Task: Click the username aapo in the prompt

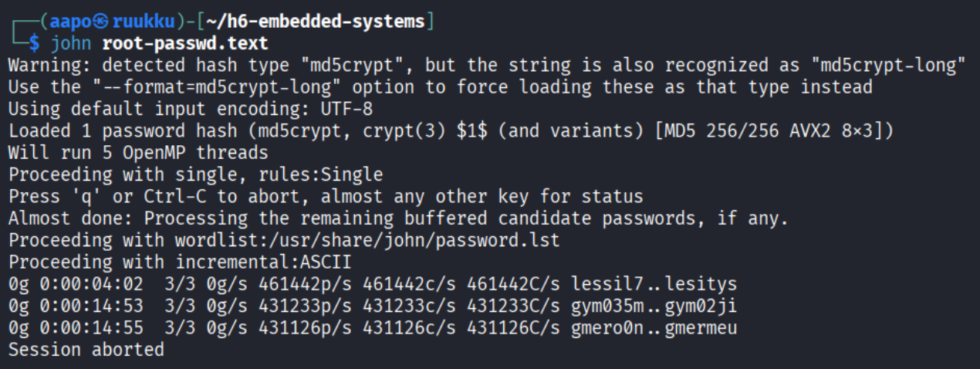Action: pos(71,21)
